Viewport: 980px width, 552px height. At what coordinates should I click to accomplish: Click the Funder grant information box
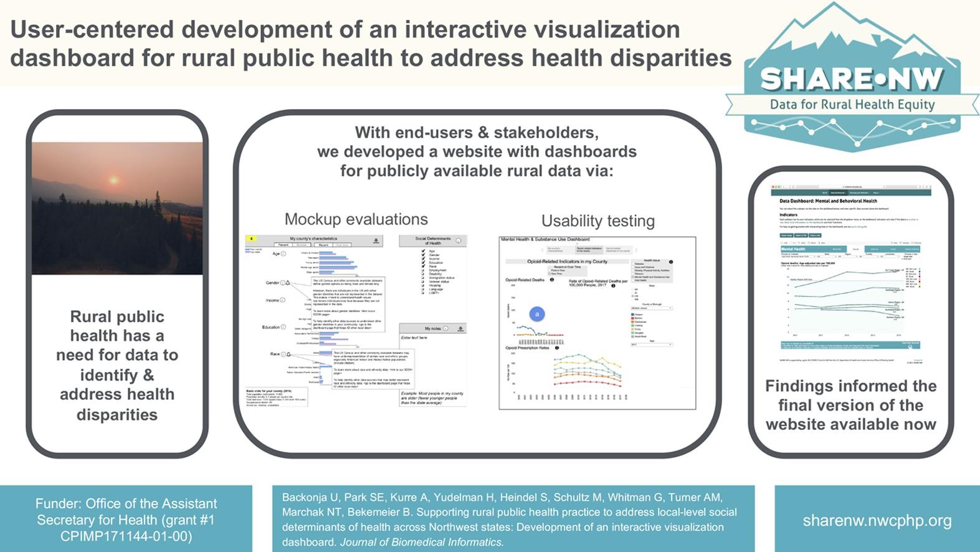pos(126,519)
